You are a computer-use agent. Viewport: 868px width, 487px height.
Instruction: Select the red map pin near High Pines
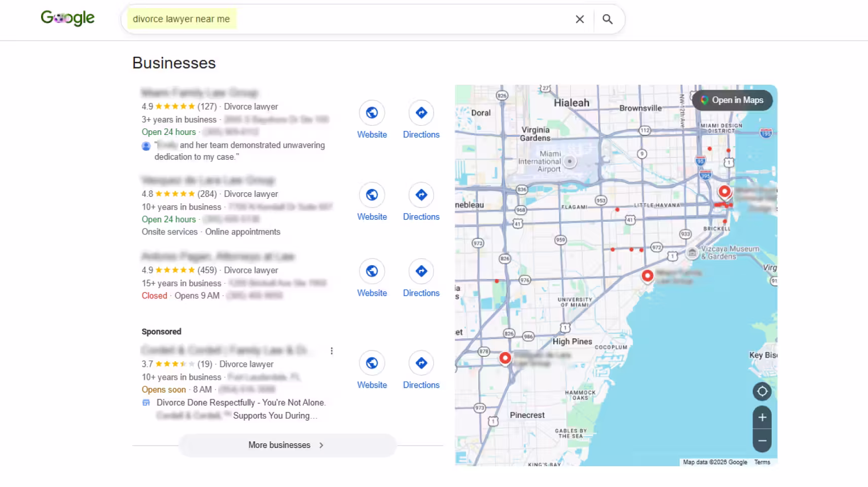click(x=505, y=359)
